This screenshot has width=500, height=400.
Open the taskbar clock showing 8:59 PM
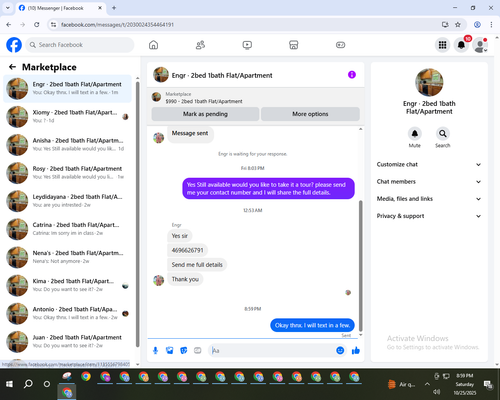(x=465, y=384)
